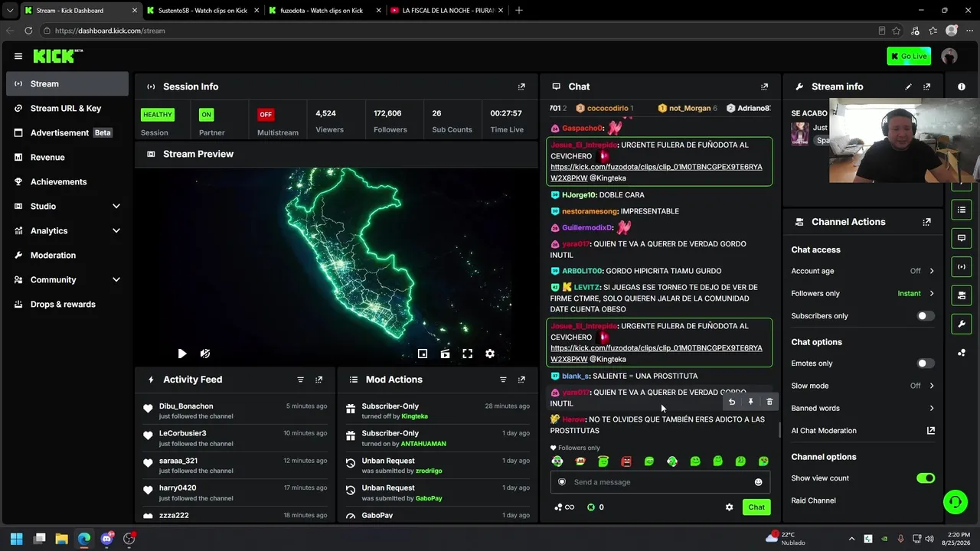Toggle Emotes only chat

click(x=926, y=364)
